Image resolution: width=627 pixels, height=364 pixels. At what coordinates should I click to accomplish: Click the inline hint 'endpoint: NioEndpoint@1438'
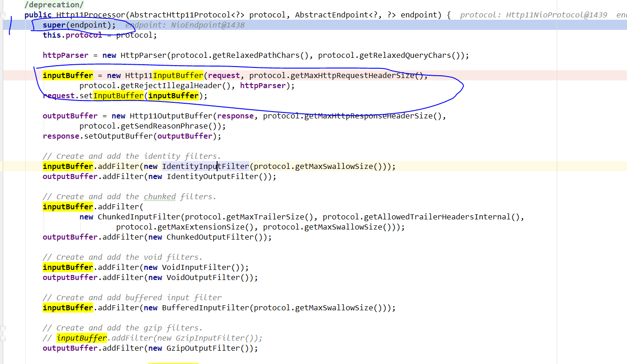coord(185,25)
